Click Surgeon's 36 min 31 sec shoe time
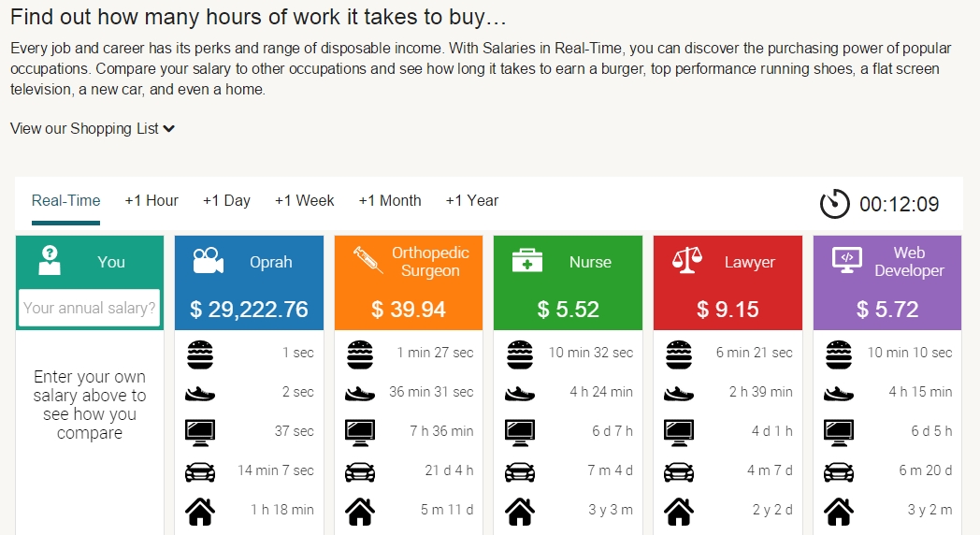The width and height of the screenshot is (980, 535). (431, 392)
